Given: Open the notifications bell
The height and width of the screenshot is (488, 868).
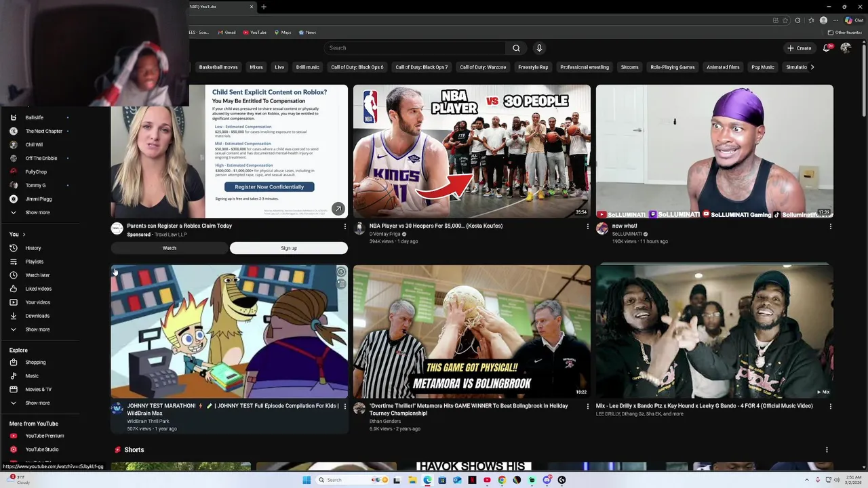Looking at the screenshot, I should (x=827, y=48).
